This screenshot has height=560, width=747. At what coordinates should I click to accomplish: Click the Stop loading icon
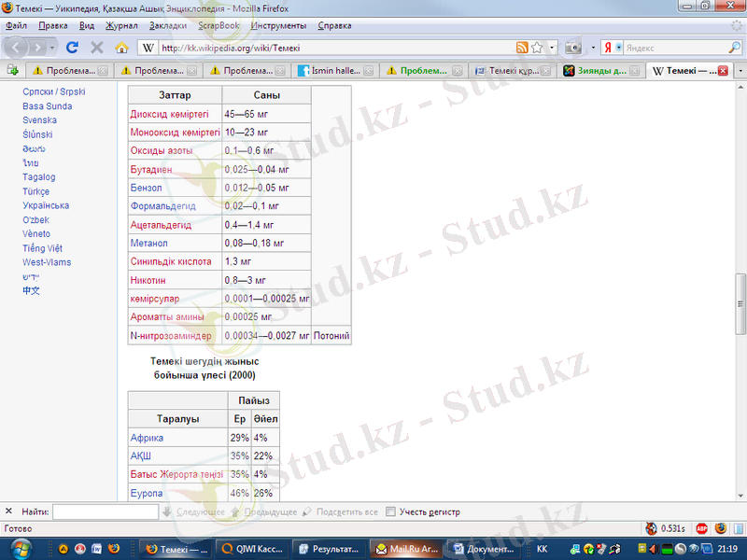click(96, 47)
